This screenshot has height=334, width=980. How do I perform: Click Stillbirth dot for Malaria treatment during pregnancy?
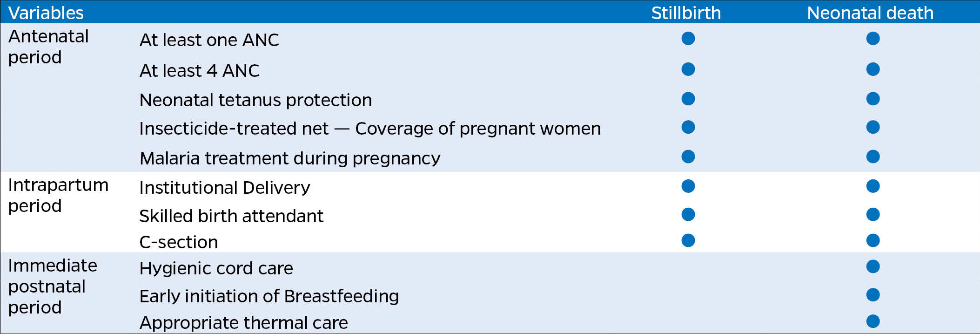click(688, 157)
